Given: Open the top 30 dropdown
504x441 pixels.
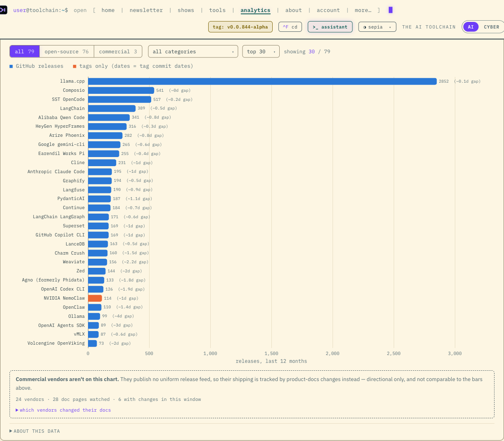Looking at the screenshot, I should click(x=261, y=52).
